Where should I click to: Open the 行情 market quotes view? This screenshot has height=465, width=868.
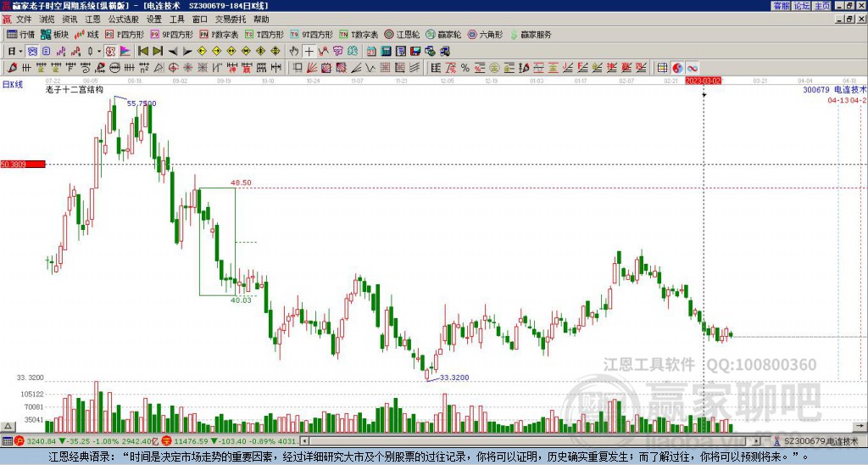coord(20,34)
